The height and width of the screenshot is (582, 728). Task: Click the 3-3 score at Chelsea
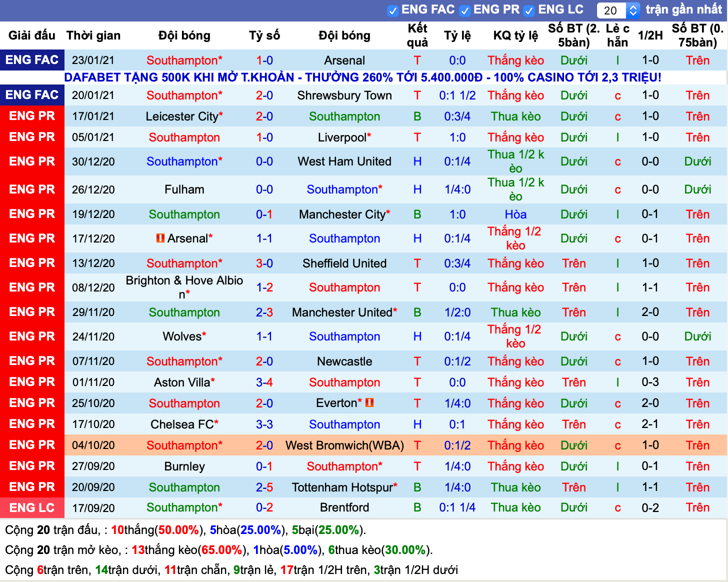264,424
